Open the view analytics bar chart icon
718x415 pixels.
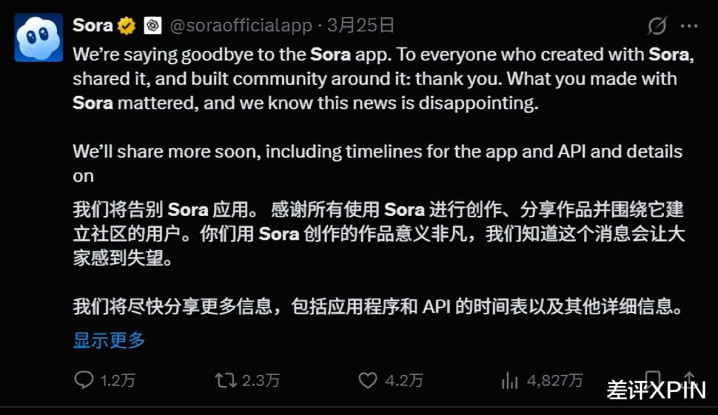(510, 380)
